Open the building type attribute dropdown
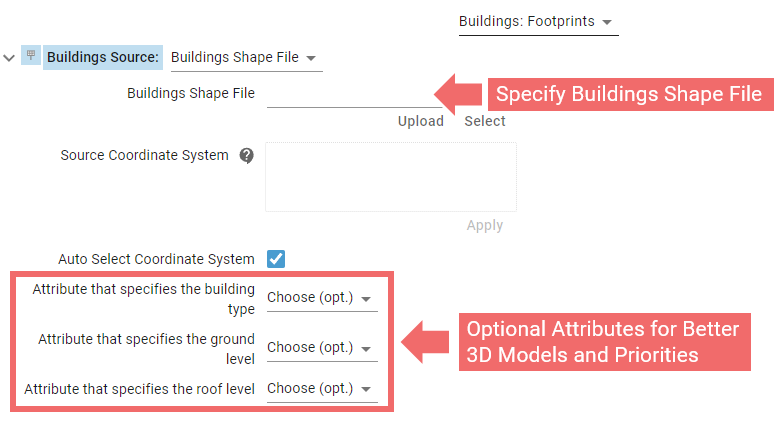 [320, 298]
